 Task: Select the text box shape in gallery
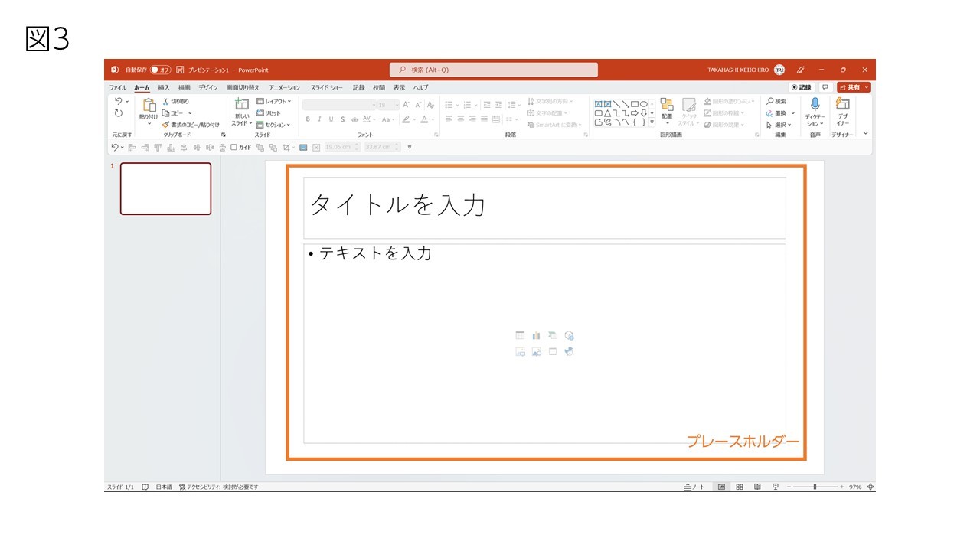599,103
